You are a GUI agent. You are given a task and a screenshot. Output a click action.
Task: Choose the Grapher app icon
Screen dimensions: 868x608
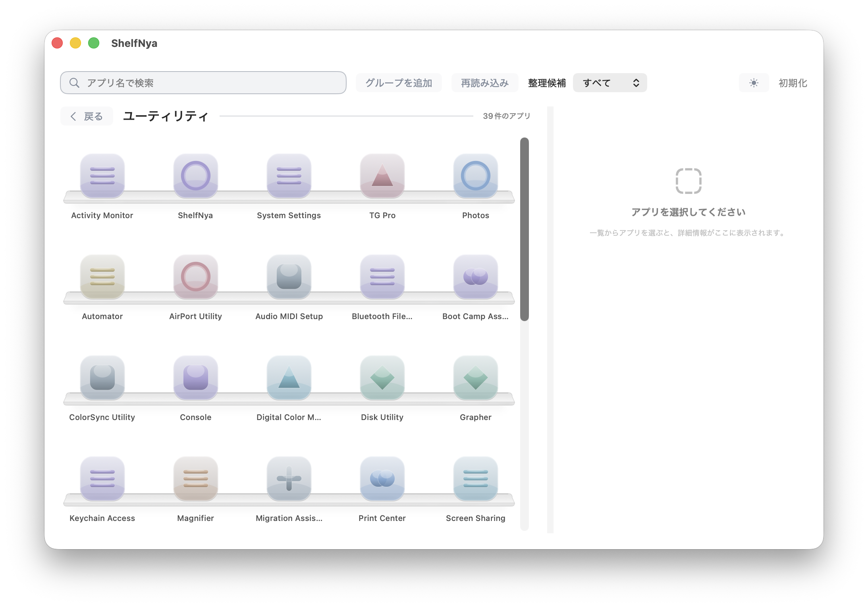(x=475, y=378)
